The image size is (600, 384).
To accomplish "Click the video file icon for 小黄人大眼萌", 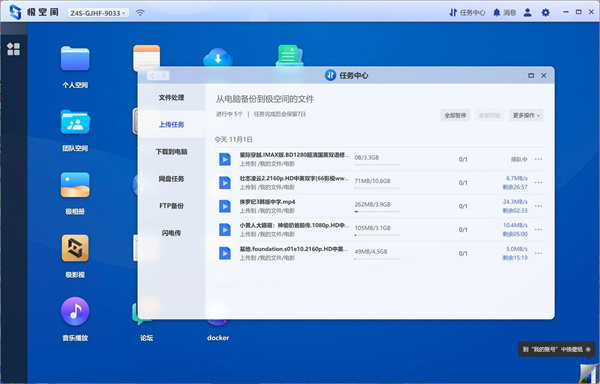I will (225, 229).
